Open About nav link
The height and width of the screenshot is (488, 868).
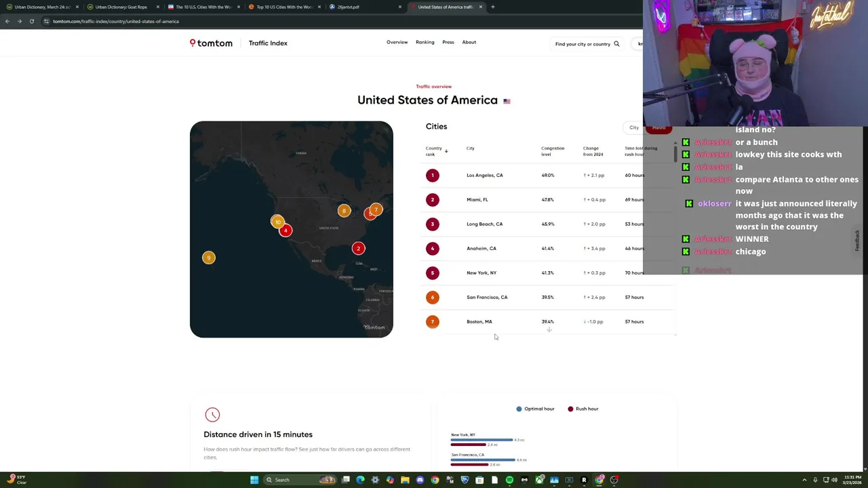(x=469, y=42)
